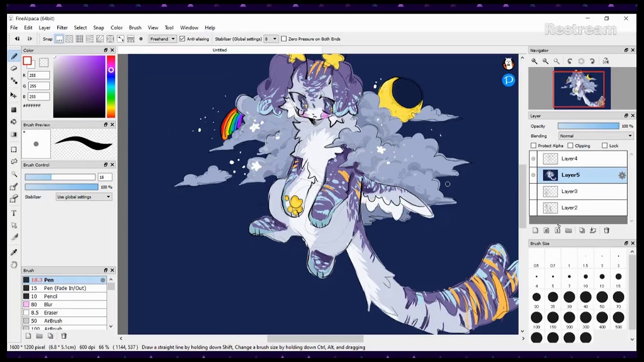Pick the Bucket fill tool
Screen dimensions: 644x362
click(14, 122)
